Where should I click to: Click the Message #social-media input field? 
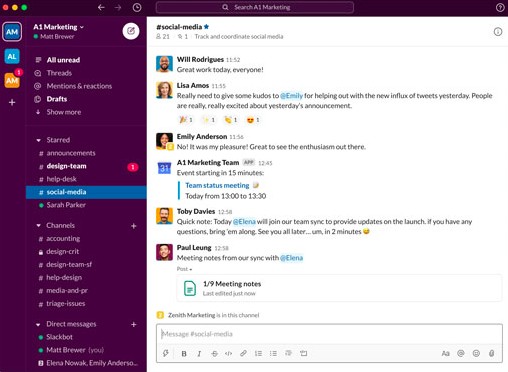(x=329, y=334)
